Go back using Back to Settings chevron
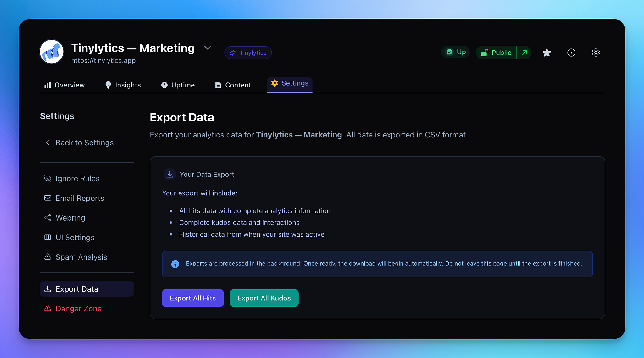Screen dimensions: 644x358 [48, 143]
